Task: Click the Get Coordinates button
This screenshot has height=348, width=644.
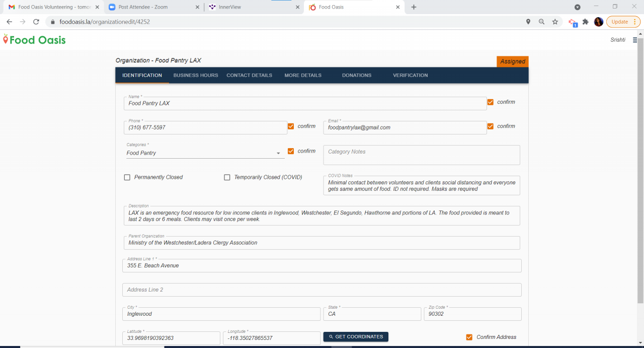Action: (x=356, y=337)
